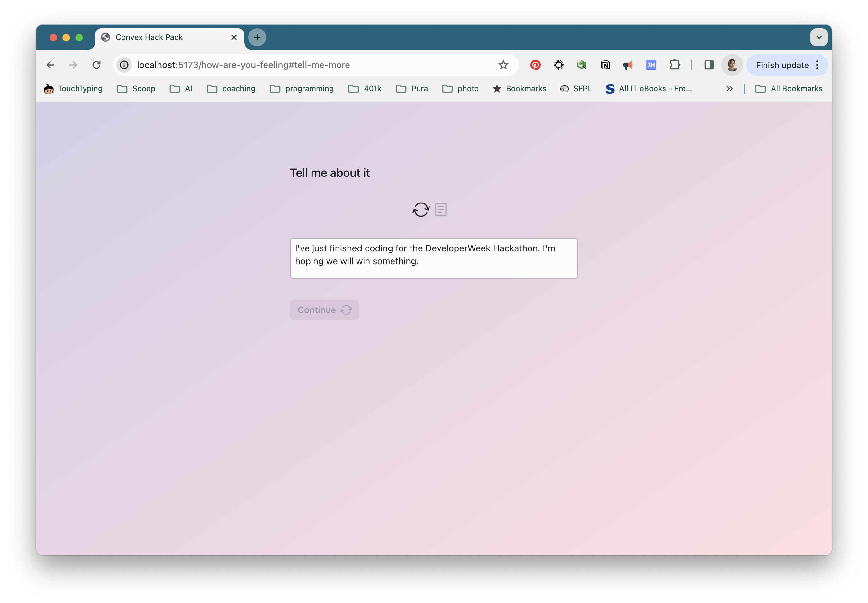Open the programming bookmarks folder
The height and width of the screenshot is (603, 868).
(302, 88)
